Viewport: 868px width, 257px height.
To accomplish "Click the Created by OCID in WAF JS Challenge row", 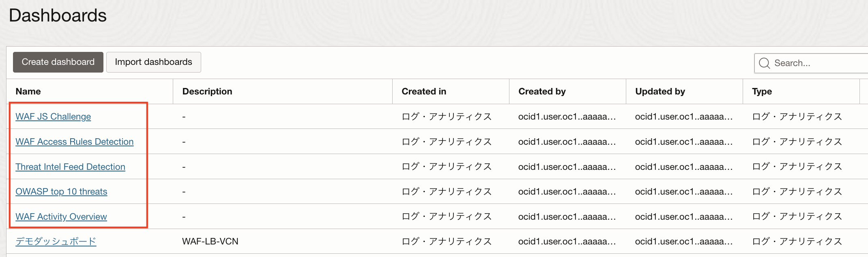I will click(x=567, y=117).
